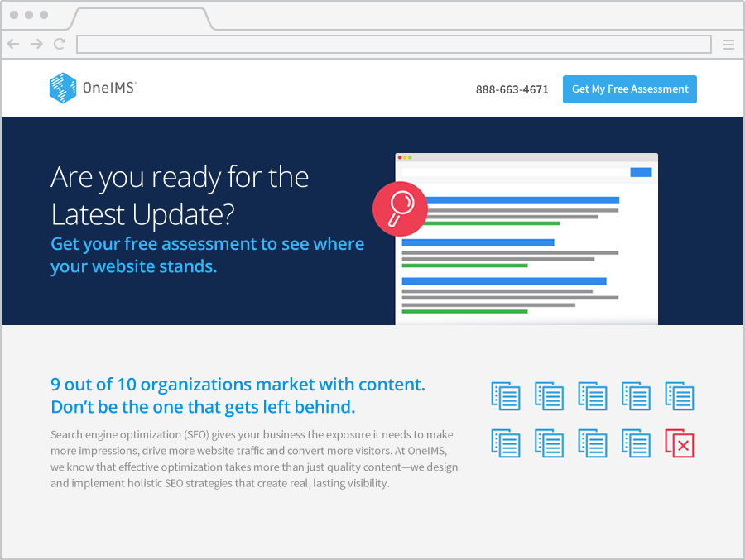Click the red magnifying glass icon
Screen dimensions: 745x560
click(x=400, y=208)
